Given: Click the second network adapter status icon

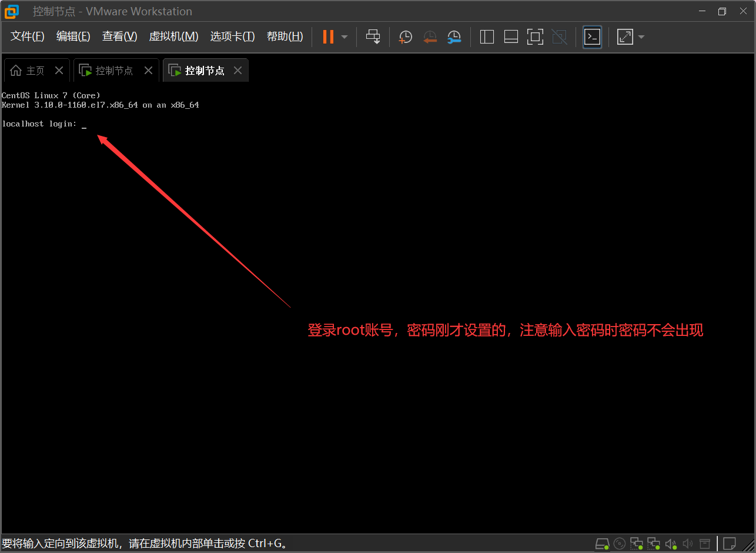Looking at the screenshot, I should click(654, 543).
